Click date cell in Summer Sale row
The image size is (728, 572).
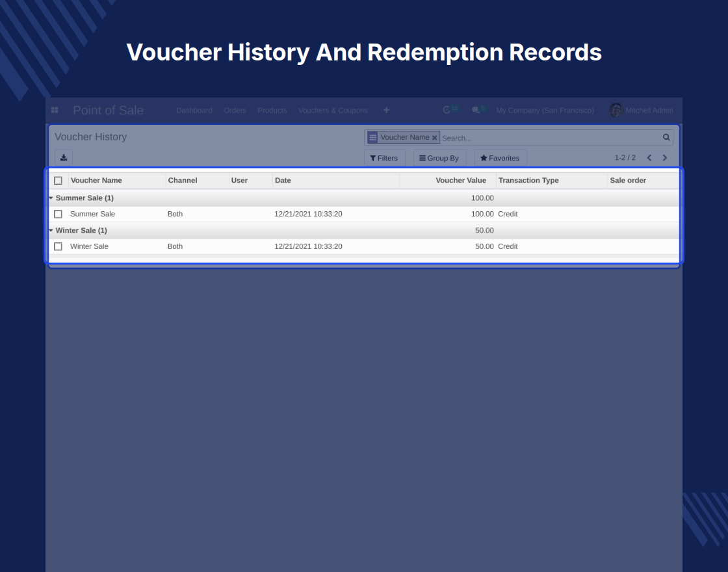[x=308, y=214]
